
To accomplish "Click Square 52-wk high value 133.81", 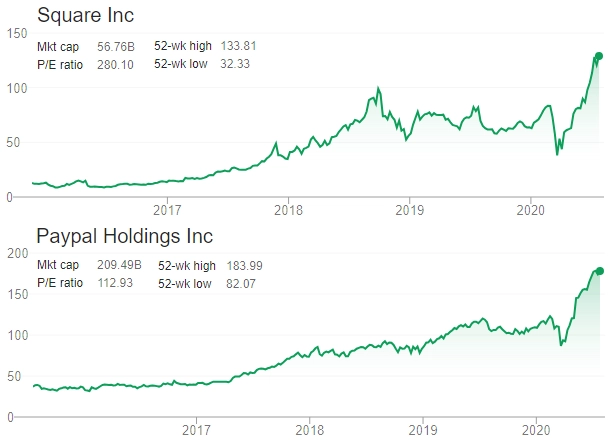I will 238,46.
